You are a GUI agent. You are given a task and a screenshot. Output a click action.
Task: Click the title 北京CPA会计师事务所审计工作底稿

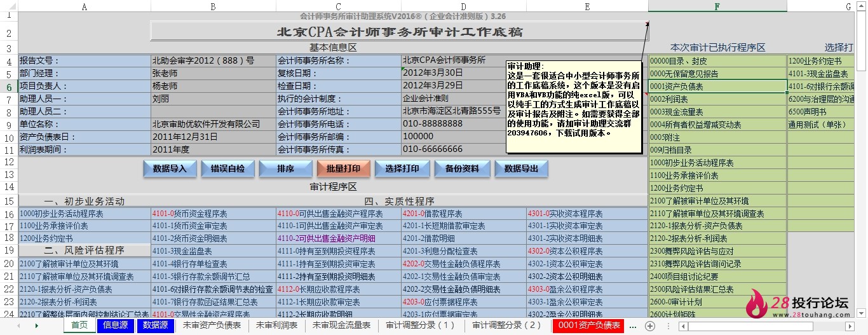pyautogui.click(x=400, y=31)
